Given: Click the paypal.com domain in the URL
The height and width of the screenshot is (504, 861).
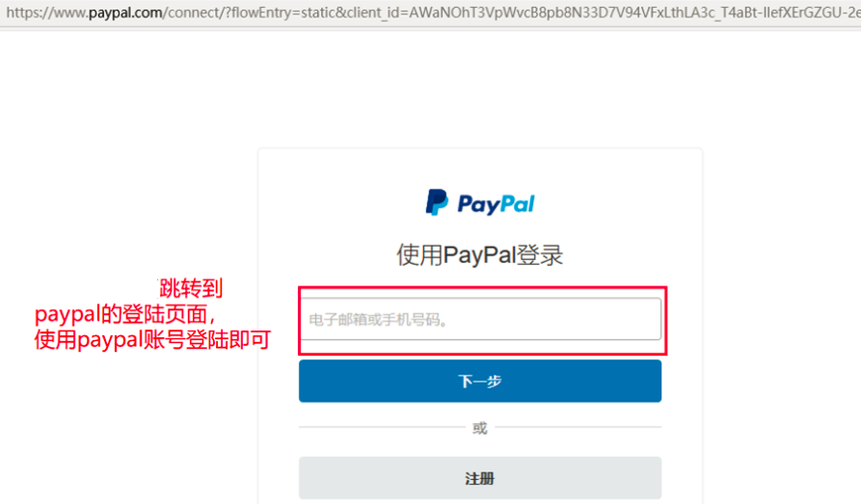Looking at the screenshot, I should click(x=125, y=13).
